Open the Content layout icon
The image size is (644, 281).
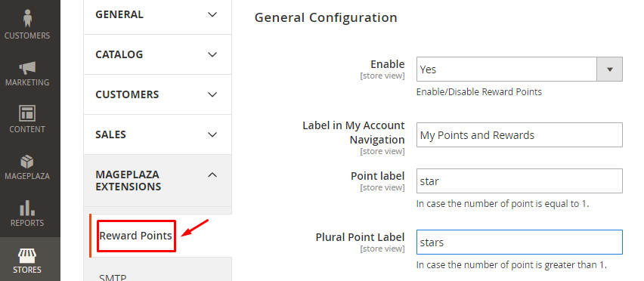click(27, 113)
